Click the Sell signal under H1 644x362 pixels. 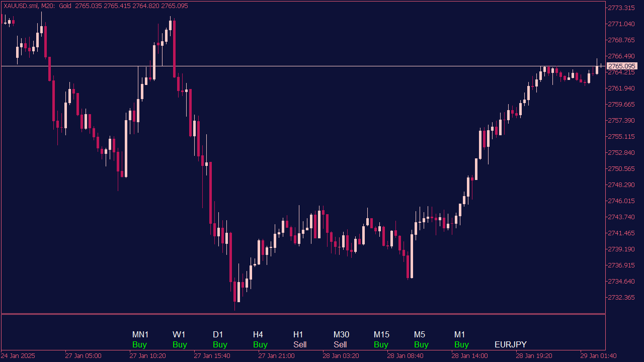[x=300, y=344]
